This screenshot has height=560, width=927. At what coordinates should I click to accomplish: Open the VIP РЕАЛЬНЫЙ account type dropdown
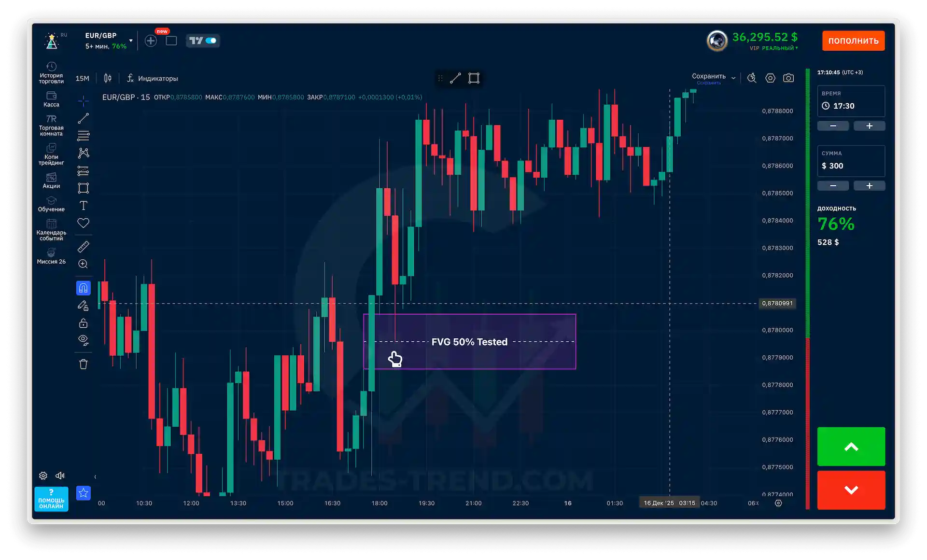(773, 48)
